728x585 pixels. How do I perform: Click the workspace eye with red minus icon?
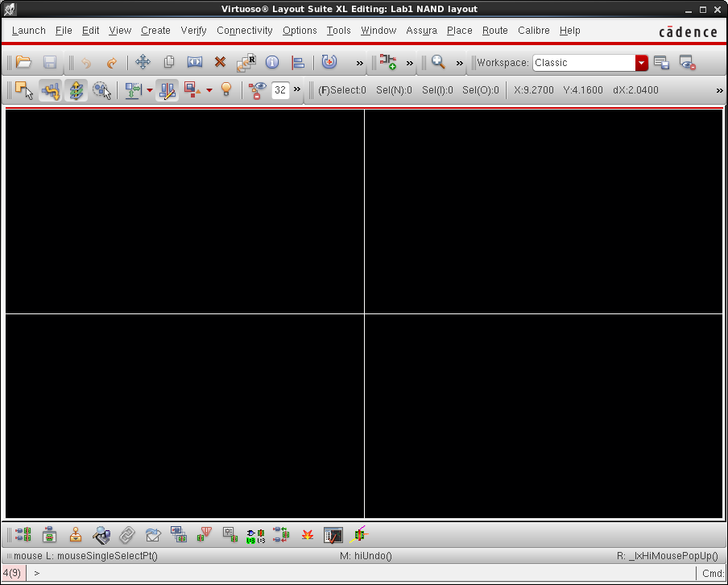pos(687,62)
